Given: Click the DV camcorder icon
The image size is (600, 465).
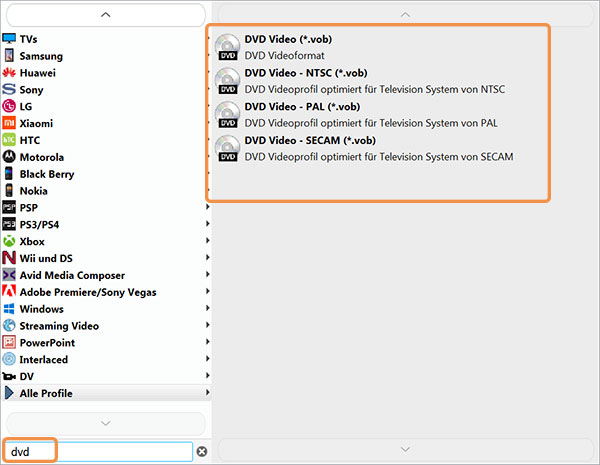Looking at the screenshot, I should [9, 376].
